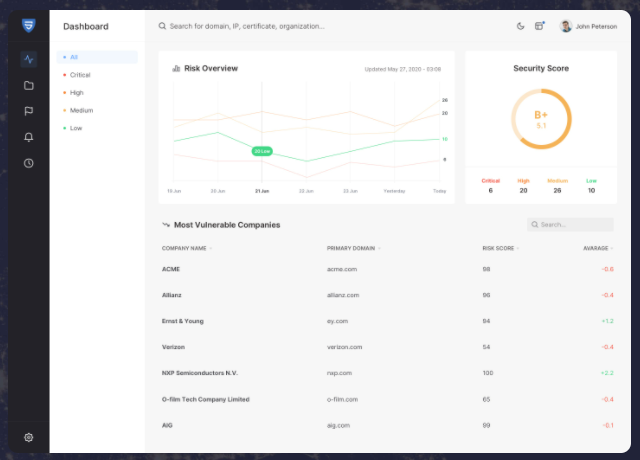Open the ACME company row

click(388, 269)
